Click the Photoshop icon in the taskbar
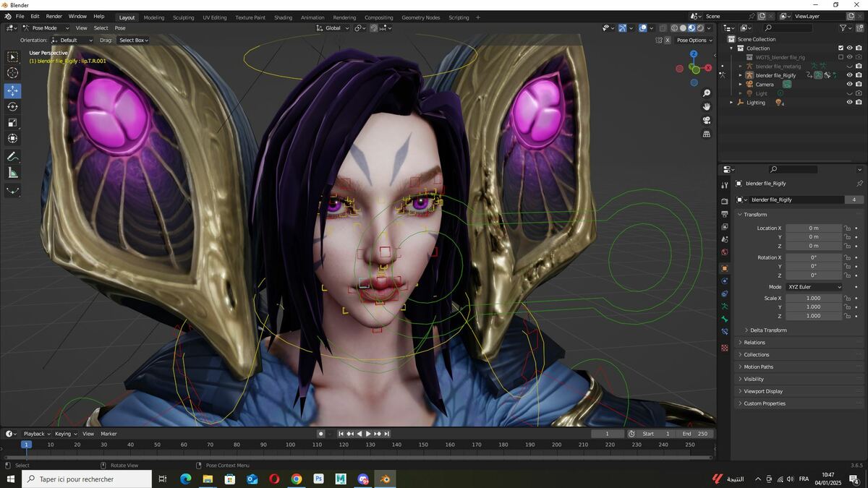Viewport: 868px width, 488px height. coord(318,479)
